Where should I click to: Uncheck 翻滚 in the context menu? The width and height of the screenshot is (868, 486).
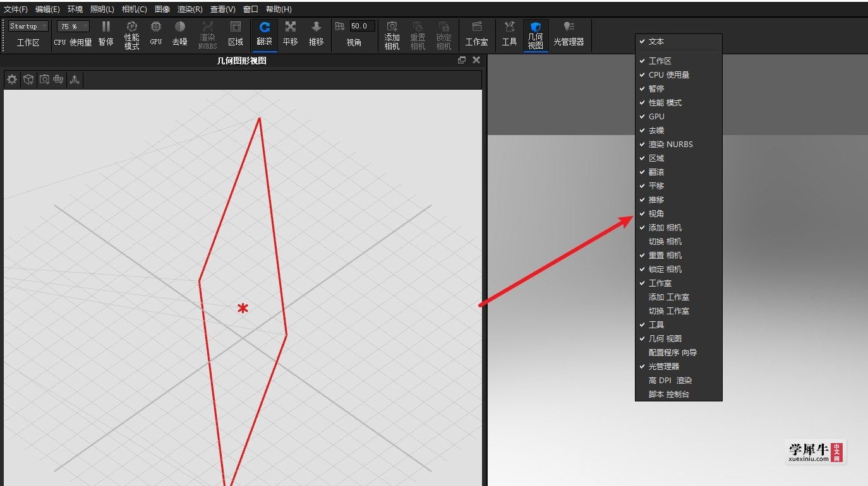(678, 172)
